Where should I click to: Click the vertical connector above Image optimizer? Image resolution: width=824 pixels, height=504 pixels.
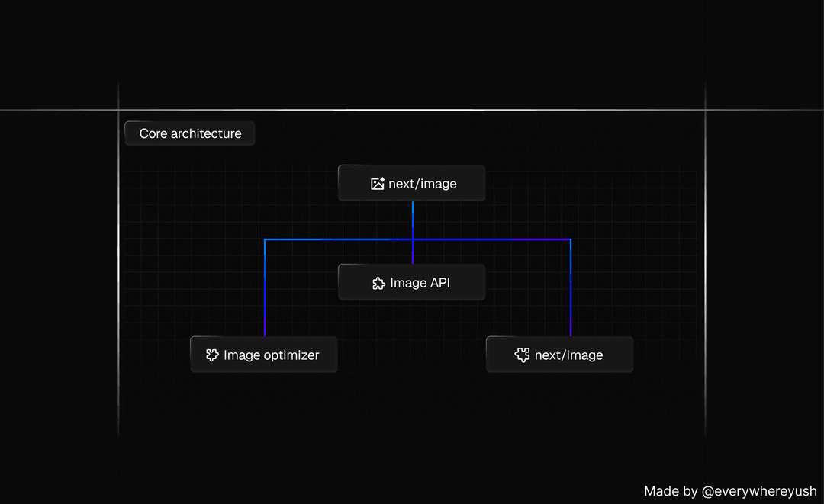point(265,290)
